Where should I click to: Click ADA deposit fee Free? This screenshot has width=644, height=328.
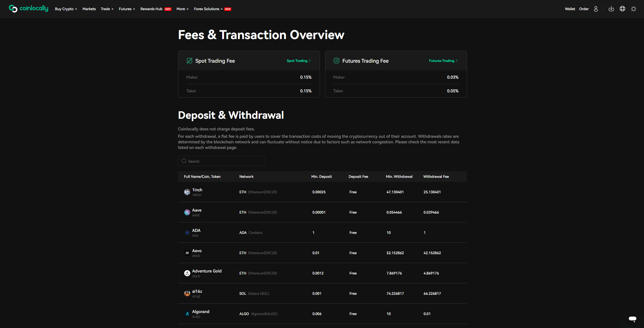click(x=353, y=233)
